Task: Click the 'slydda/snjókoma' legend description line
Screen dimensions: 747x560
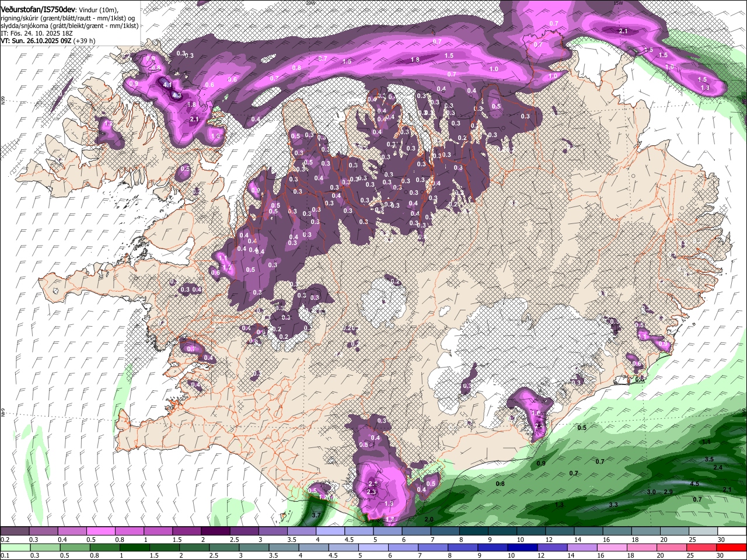Action: click(x=69, y=25)
